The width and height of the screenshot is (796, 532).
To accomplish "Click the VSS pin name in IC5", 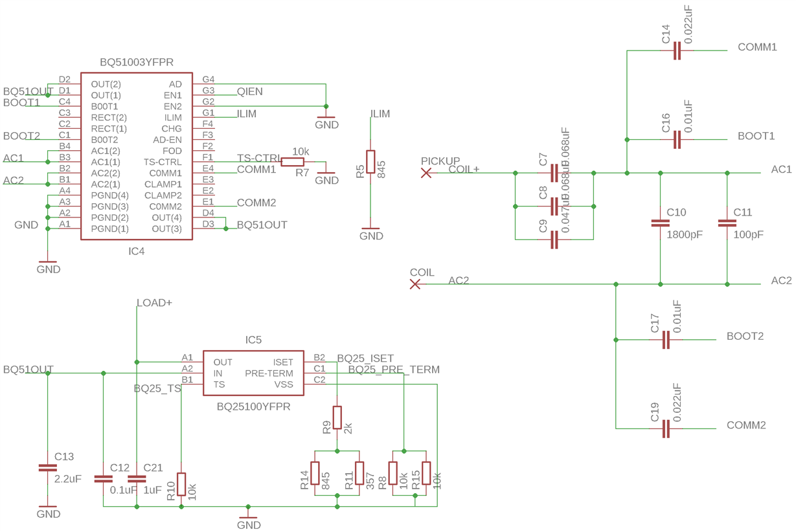I will tap(284, 384).
